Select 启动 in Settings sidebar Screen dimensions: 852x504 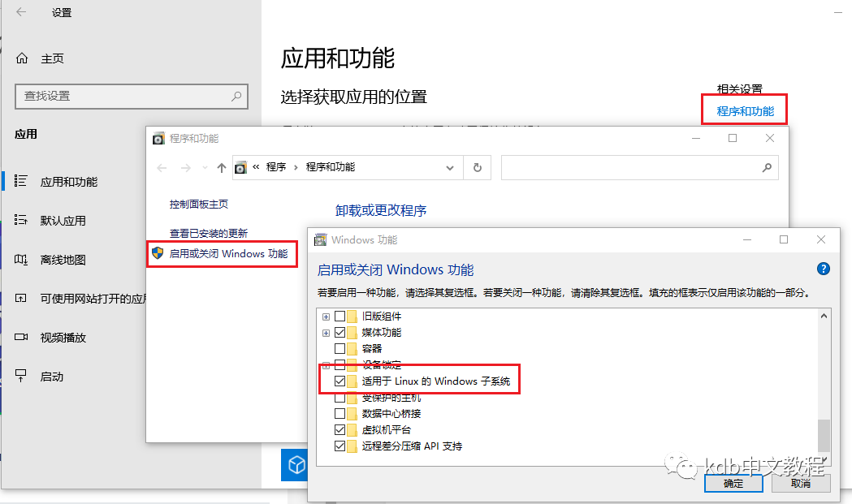pos(52,377)
